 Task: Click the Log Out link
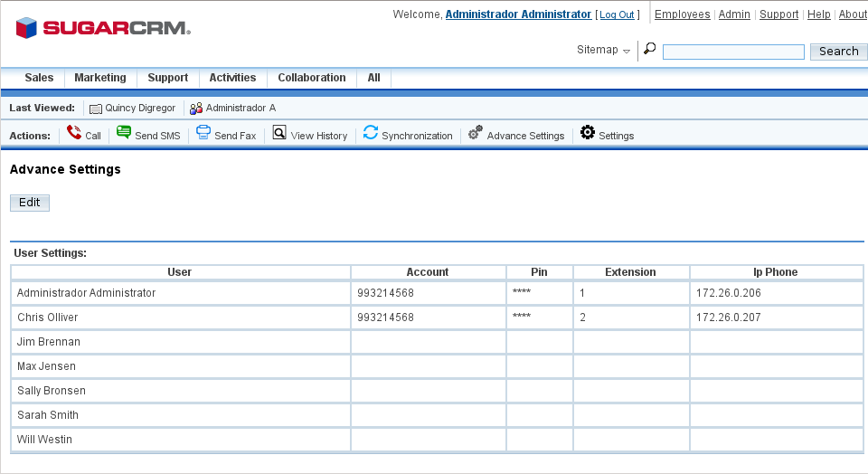click(618, 15)
